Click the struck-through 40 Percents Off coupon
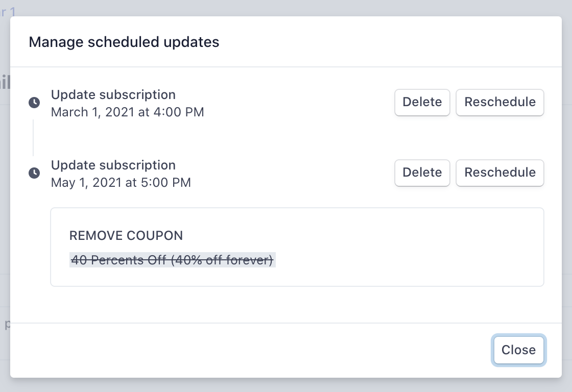This screenshot has width=572, height=392. pos(172,260)
